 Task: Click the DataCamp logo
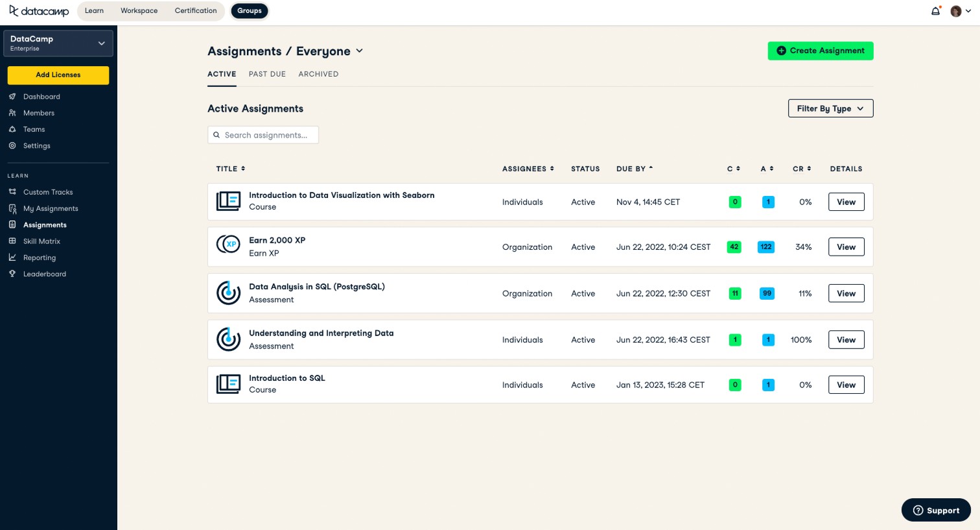[39, 11]
